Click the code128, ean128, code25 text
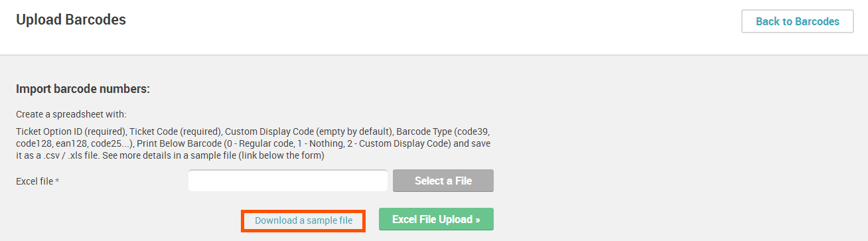This screenshot has width=868, height=241. (74, 143)
